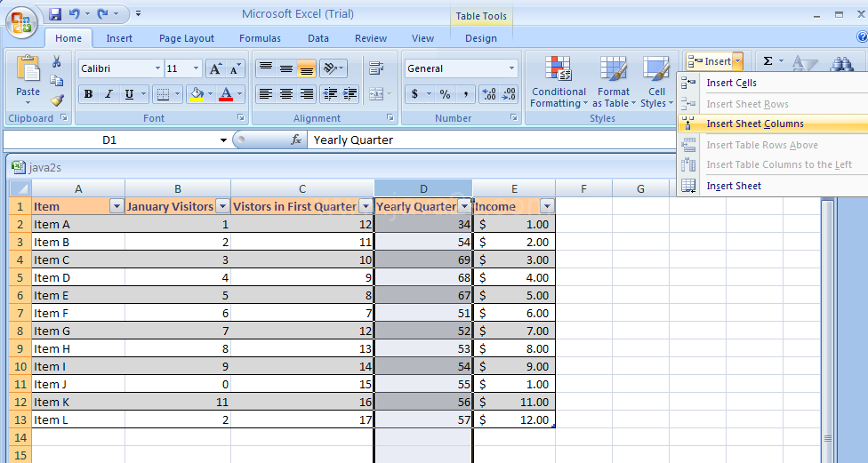Apply percent style to cells
868x463 pixels.
[x=445, y=94]
